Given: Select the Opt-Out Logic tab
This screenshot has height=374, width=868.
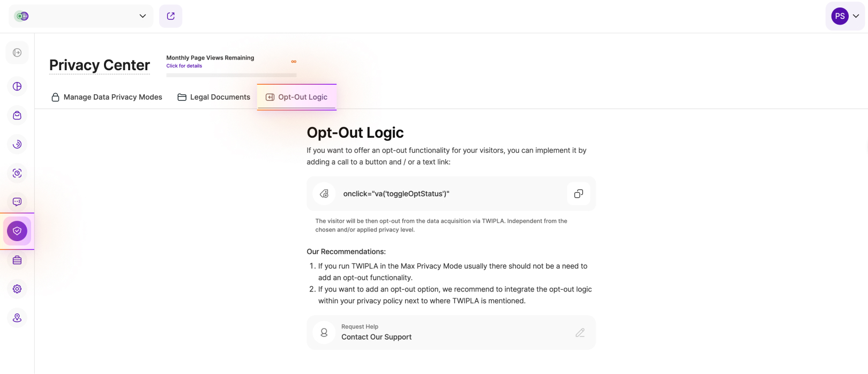Looking at the screenshot, I should [297, 97].
